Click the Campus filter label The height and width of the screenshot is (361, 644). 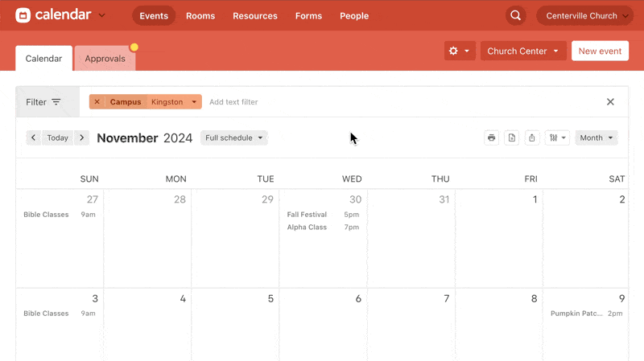(x=126, y=102)
